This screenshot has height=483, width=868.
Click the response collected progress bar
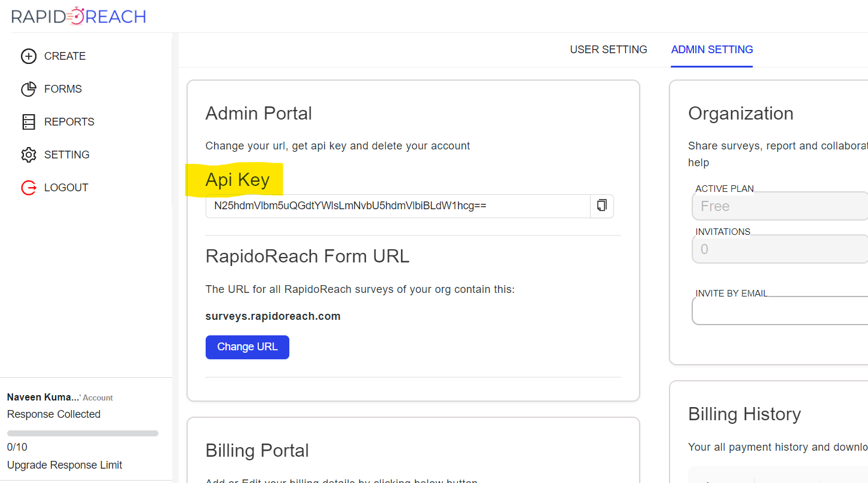pyautogui.click(x=82, y=433)
